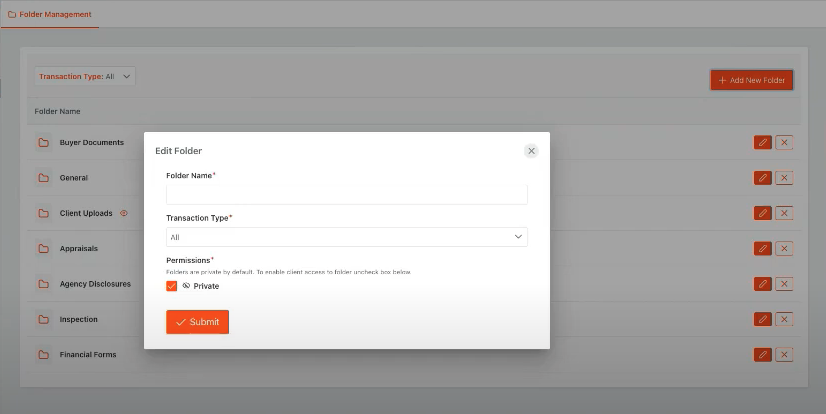Delete the Agency Disclosures folder
826x414 pixels.
784,284
